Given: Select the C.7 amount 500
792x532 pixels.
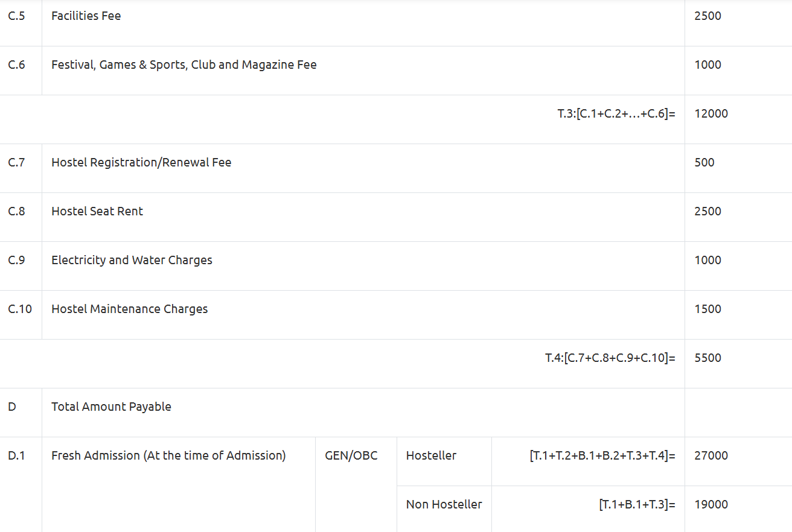Looking at the screenshot, I should coord(704,163).
